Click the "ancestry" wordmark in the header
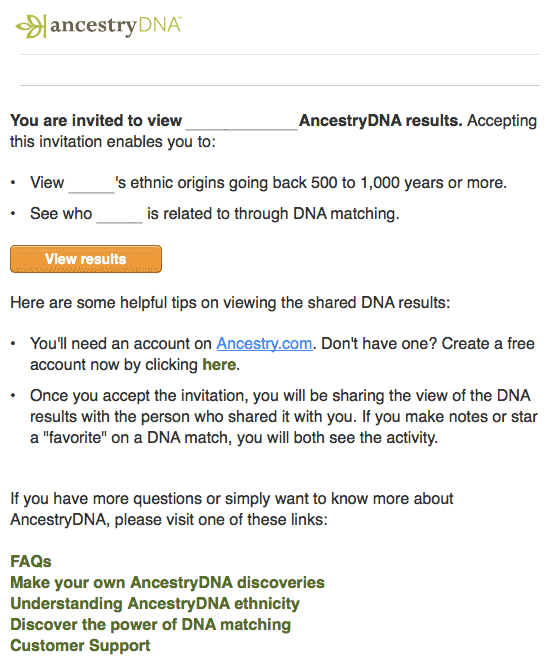This screenshot has height=662, width=559. click(x=93, y=27)
